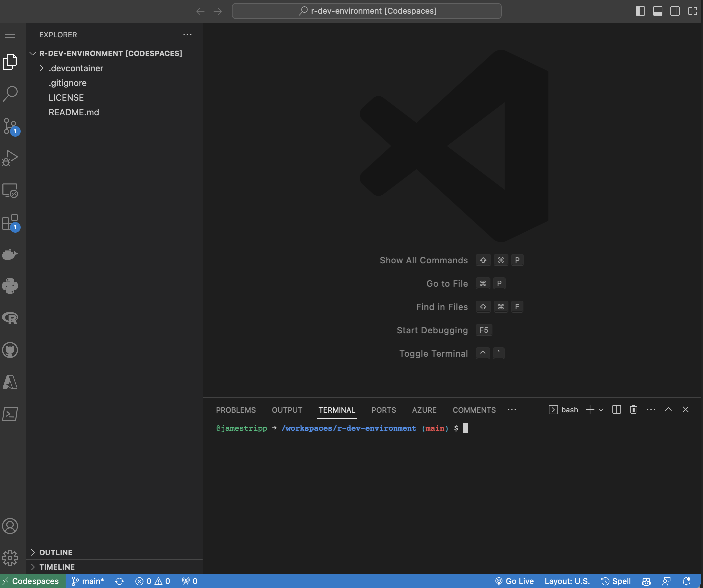The image size is (703, 588).
Task: Click Go Live in the status bar
Action: pyautogui.click(x=514, y=581)
